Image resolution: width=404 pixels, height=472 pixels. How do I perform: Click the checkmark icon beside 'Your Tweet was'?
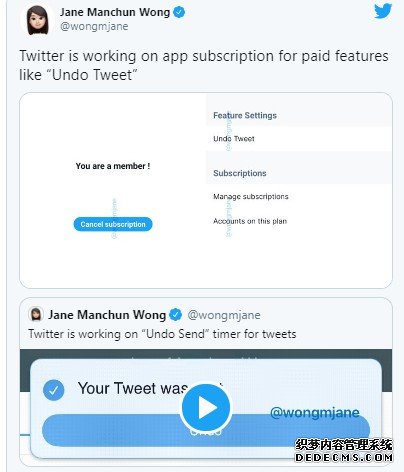[53, 390]
